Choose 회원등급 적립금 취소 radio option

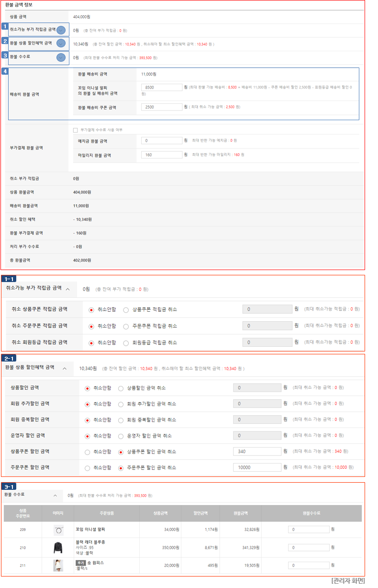[126, 343]
